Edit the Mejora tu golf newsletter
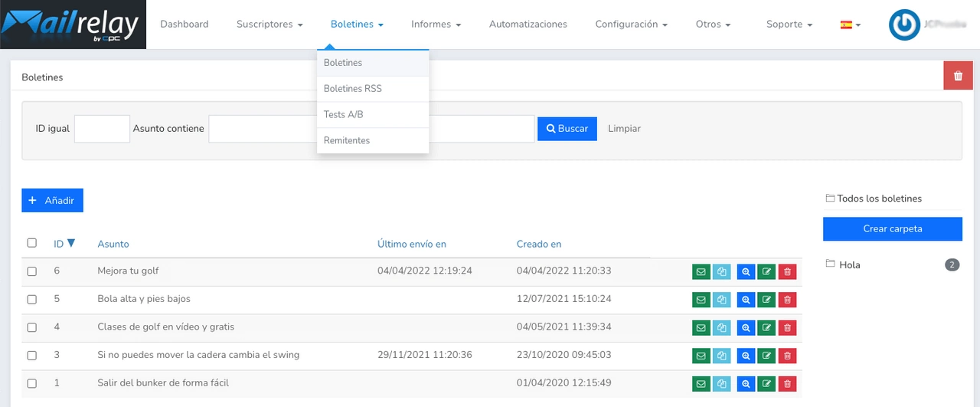 [766, 271]
